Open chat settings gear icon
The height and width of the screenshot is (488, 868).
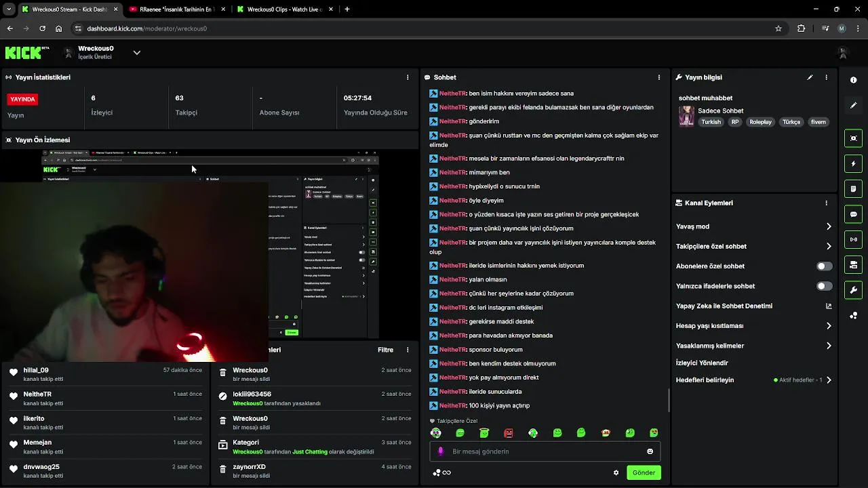(x=616, y=472)
